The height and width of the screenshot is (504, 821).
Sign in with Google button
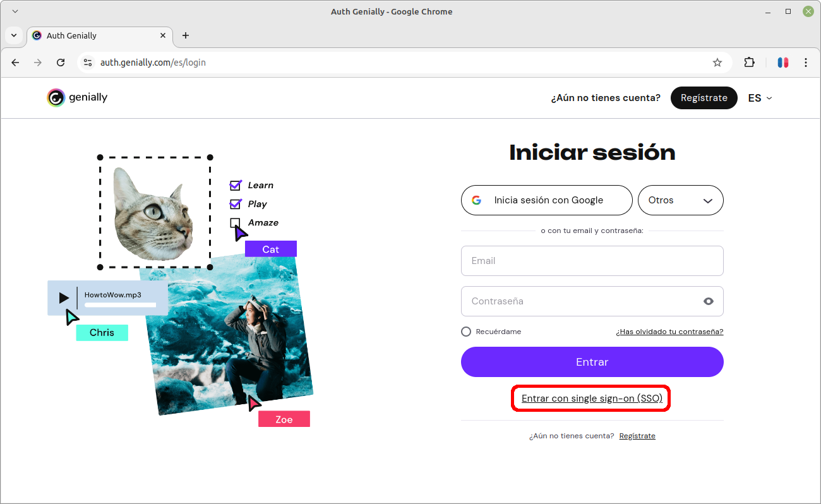pos(547,200)
